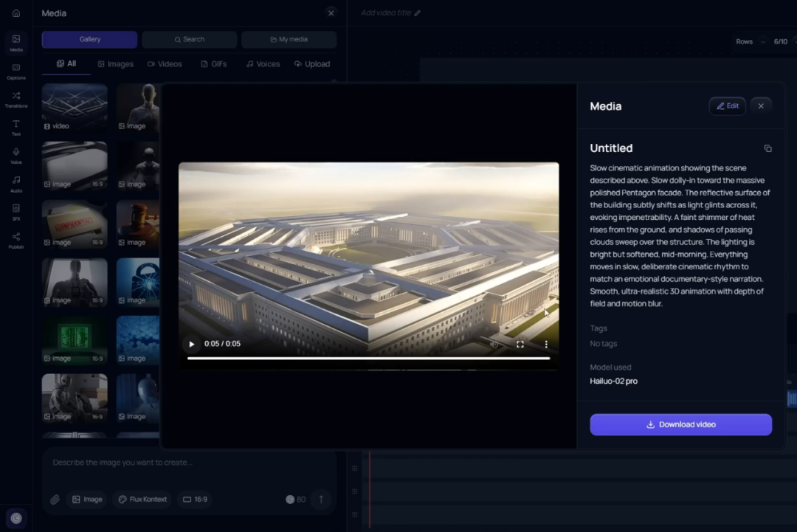Click the Untitled media heading
The height and width of the screenshot is (532, 797).
tap(611, 148)
